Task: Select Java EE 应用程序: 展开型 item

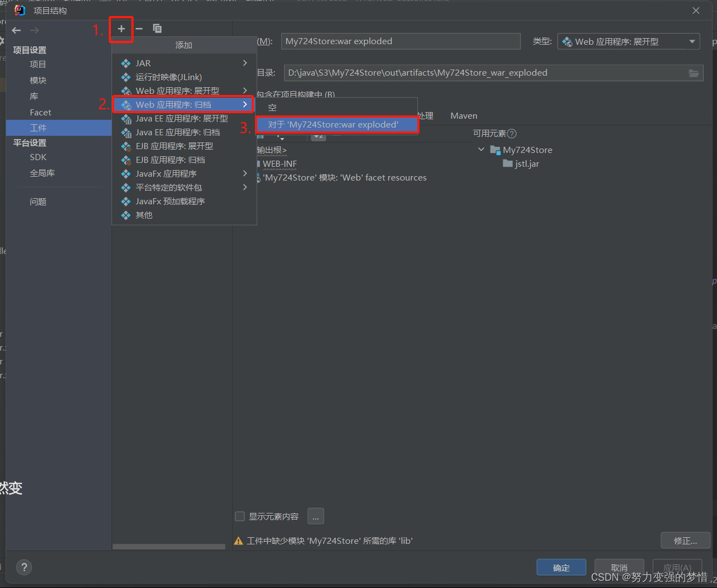Action: tap(184, 118)
